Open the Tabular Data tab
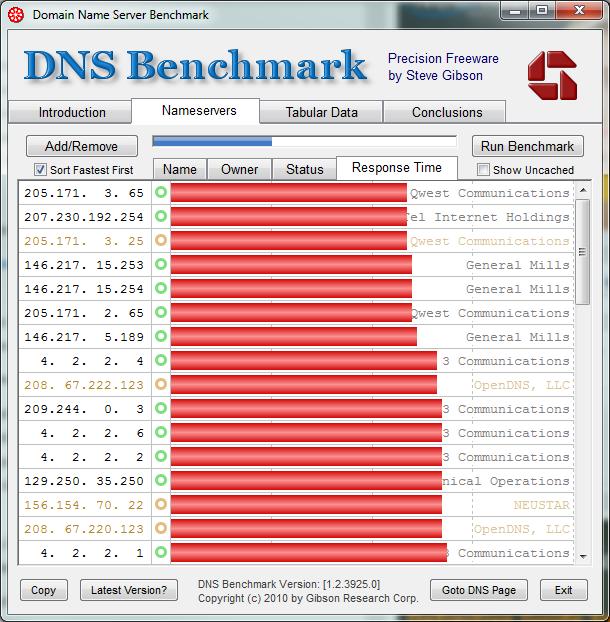The image size is (610, 622). [321, 112]
